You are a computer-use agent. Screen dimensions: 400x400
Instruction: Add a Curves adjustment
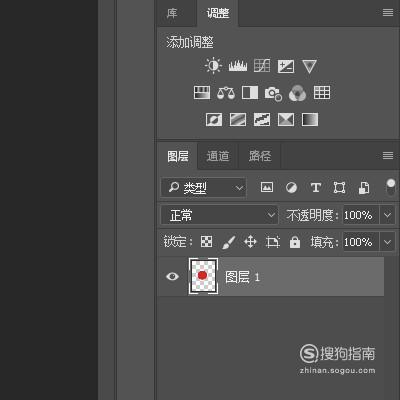click(x=262, y=66)
